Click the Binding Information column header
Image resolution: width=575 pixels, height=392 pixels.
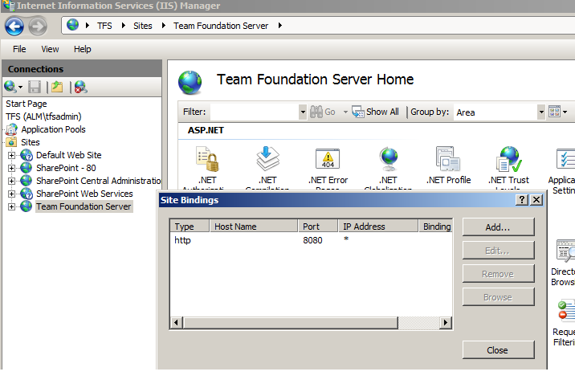coord(435,227)
